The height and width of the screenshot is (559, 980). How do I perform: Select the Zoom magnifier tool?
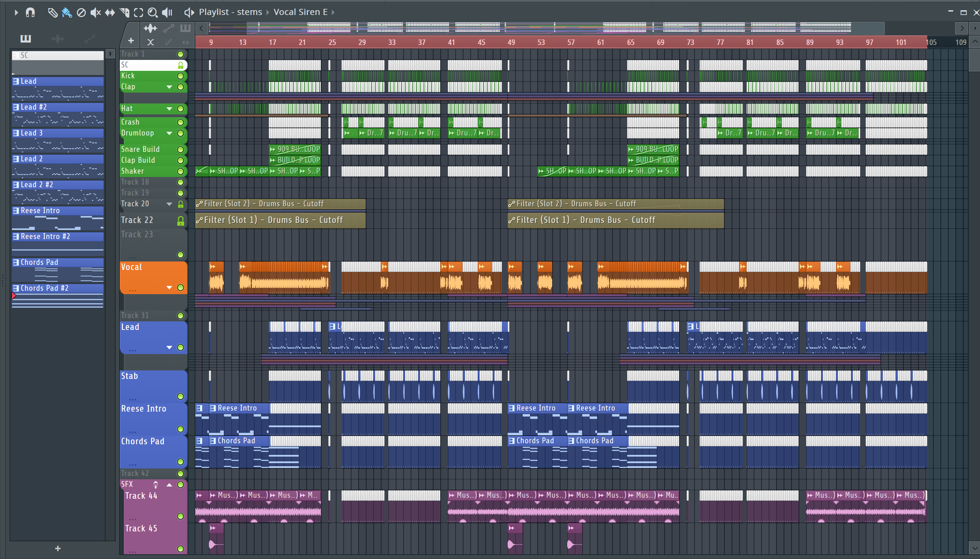click(x=153, y=13)
